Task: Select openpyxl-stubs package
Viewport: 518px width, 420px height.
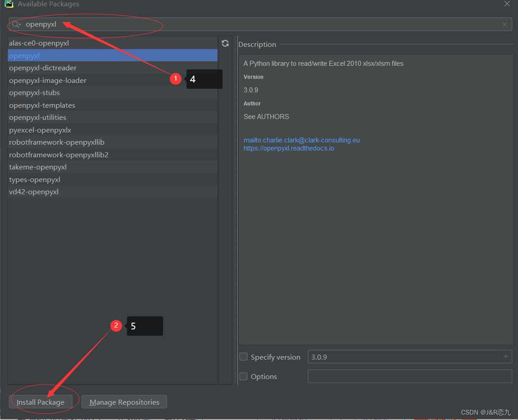Action: click(x=113, y=92)
